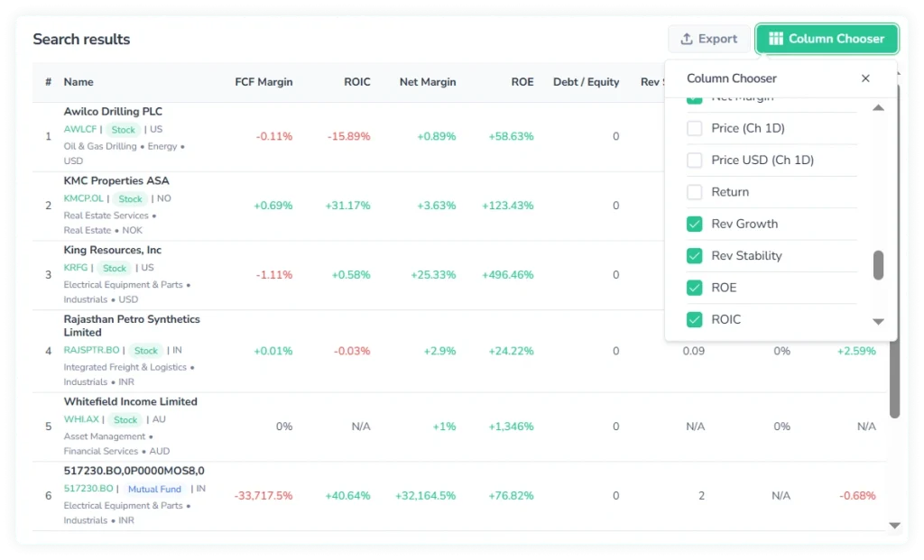Open the AWLCF ticker link
This screenshot has width=924, height=560.
coord(79,129)
